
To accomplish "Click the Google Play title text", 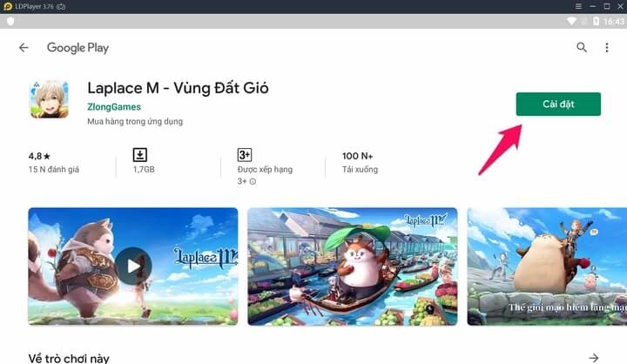I will pos(78,48).
